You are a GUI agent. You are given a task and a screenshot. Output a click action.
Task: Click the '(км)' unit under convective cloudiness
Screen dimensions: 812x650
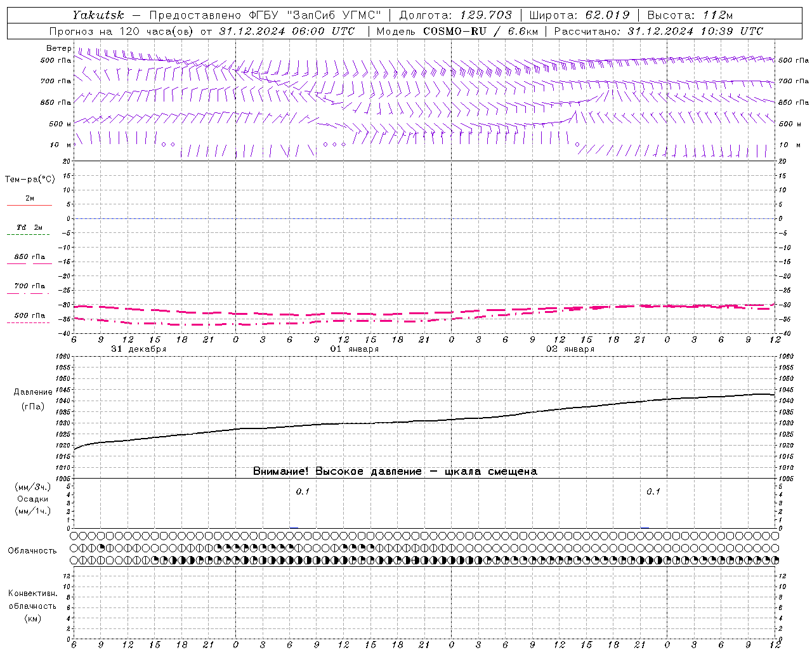(32, 618)
